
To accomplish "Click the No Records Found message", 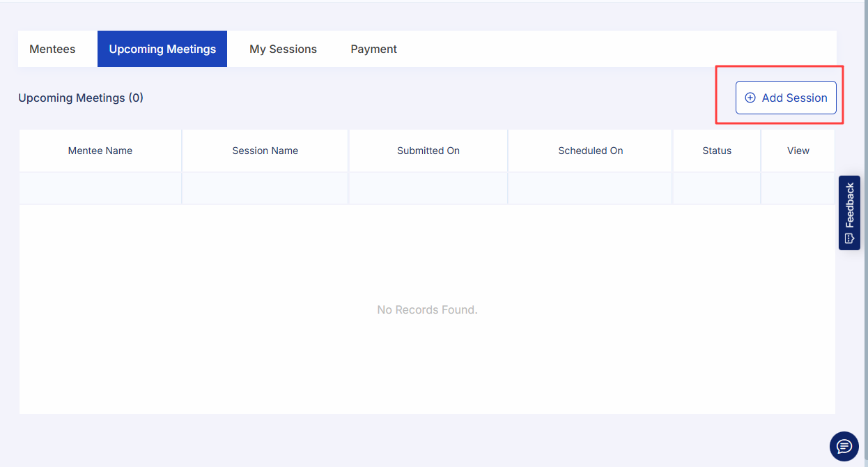I will click(x=427, y=309).
